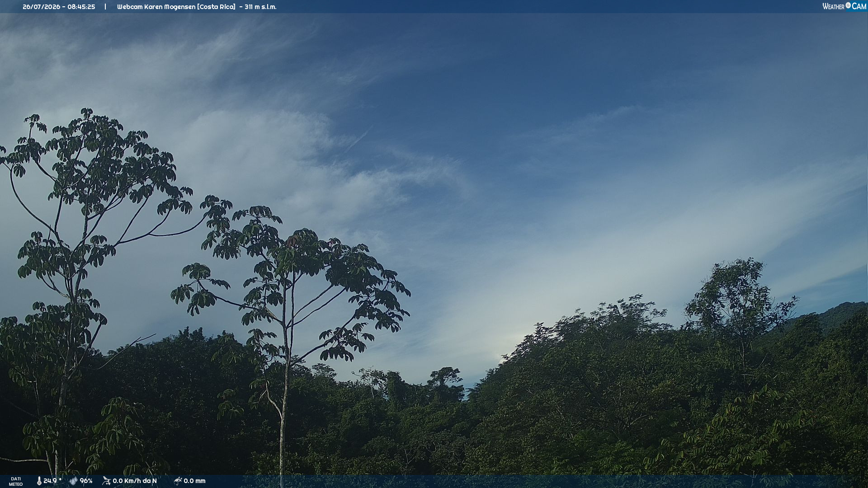This screenshot has width=868, height=488.
Task: Click the humidity value "96%"
Action: pyautogui.click(x=86, y=481)
